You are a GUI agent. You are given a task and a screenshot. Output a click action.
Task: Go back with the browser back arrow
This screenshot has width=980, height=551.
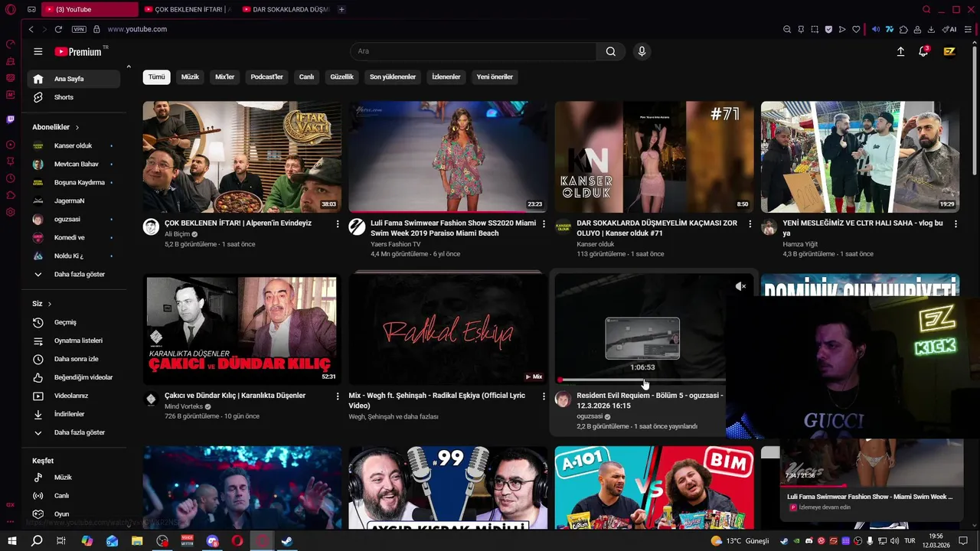coord(31,29)
